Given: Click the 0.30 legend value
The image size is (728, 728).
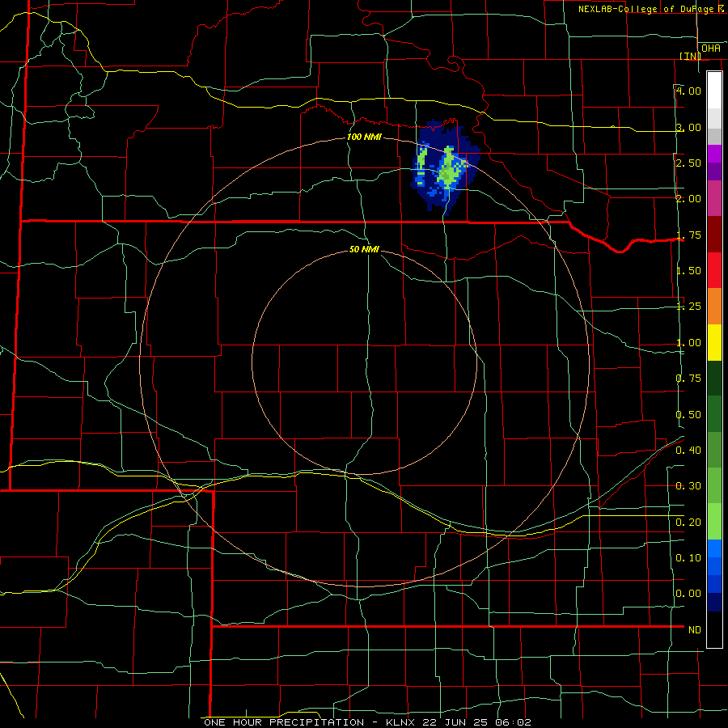Looking at the screenshot, I should (688, 486).
